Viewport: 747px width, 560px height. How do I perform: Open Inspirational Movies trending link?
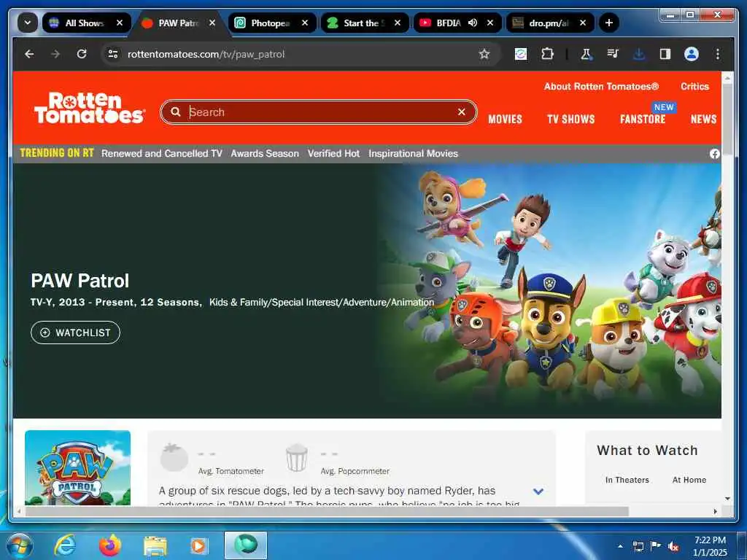[x=413, y=153]
